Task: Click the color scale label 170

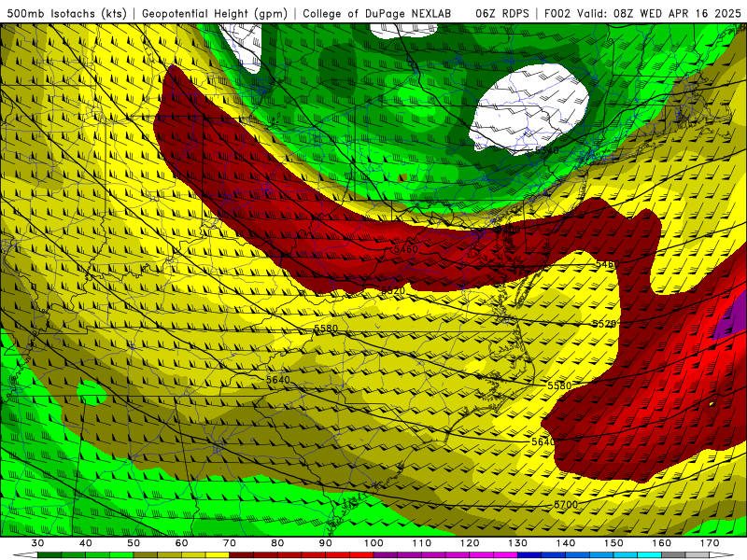Action: pyautogui.click(x=710, y=543)
